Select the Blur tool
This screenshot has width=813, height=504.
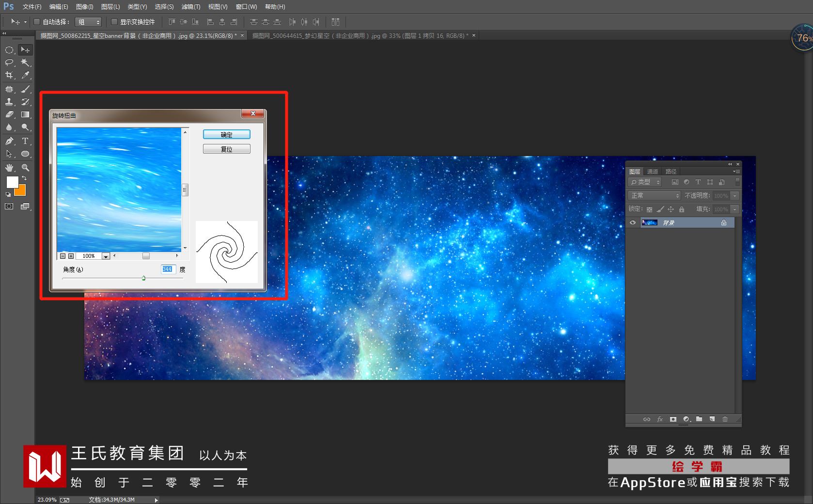(9, 127)
